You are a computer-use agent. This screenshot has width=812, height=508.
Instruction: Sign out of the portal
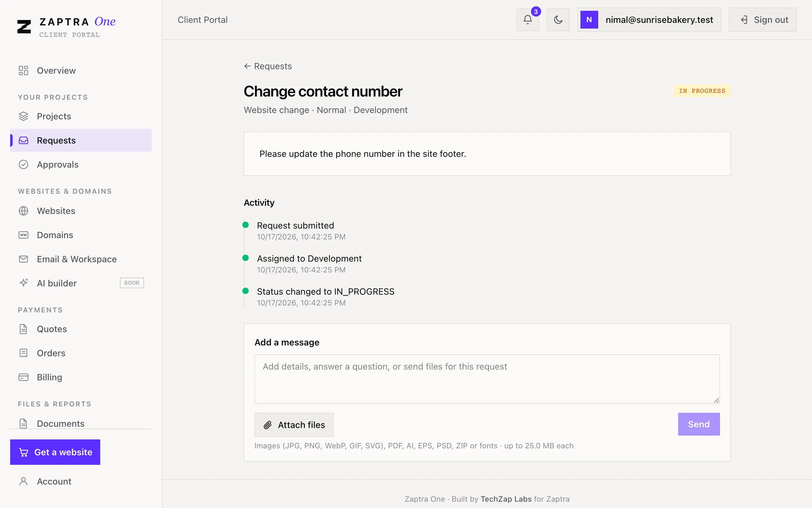[x=762, y=20]
